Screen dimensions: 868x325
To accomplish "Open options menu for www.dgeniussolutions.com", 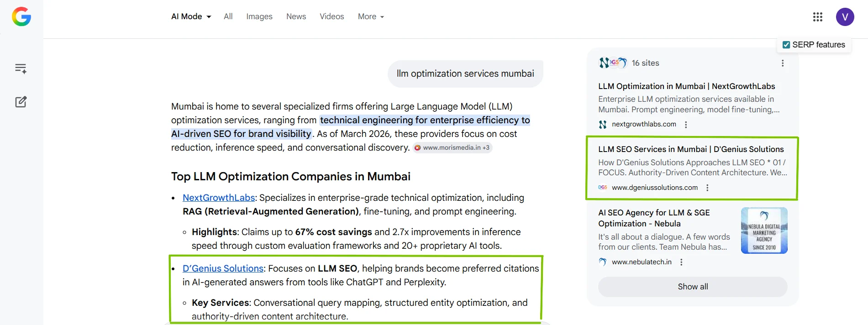I will 707,188.
